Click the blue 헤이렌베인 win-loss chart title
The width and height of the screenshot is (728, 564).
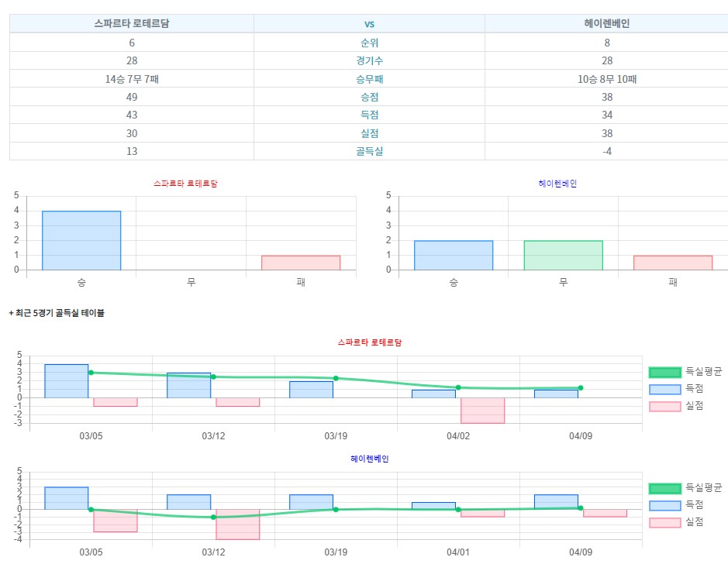(557, 184)
